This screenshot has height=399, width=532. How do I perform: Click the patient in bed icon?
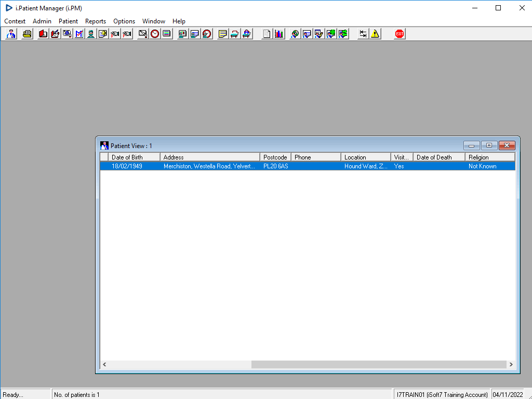[247, 34]
